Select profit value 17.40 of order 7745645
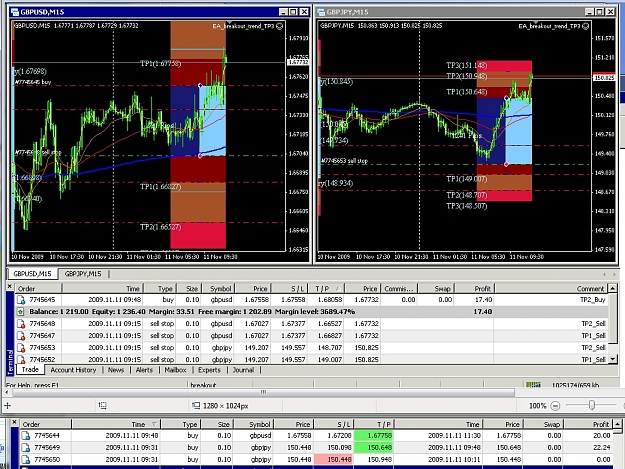625x469 pixels. coord(483,300)
